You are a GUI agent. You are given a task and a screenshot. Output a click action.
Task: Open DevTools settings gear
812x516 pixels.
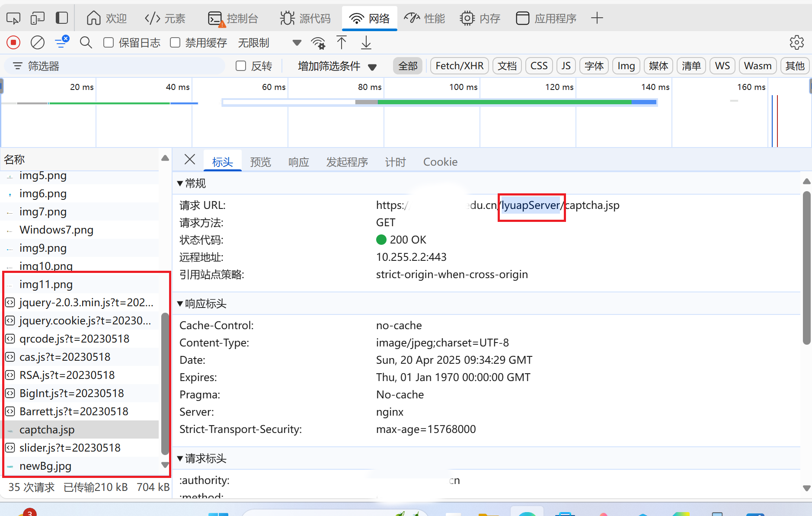pyautogui.click(x=797, y=42)
